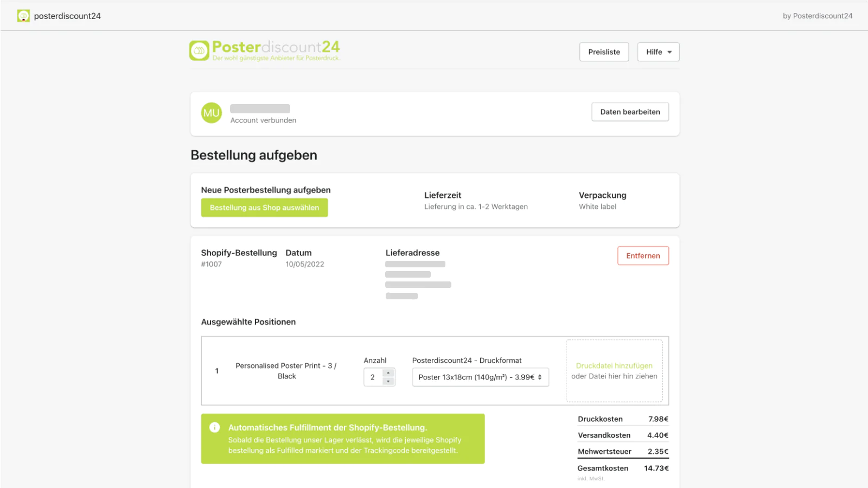
Task: Expand the Druckformat poster size dropdown
Action: 480,377
